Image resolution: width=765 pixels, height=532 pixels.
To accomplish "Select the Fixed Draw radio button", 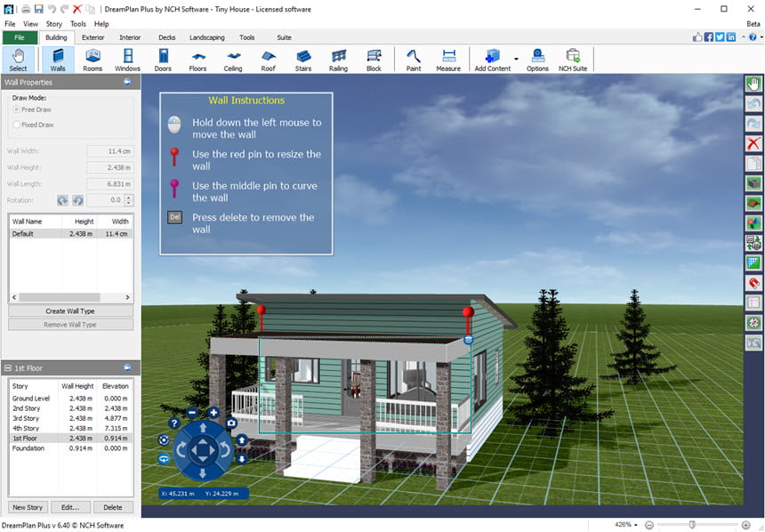I will [x=17, y=125].
